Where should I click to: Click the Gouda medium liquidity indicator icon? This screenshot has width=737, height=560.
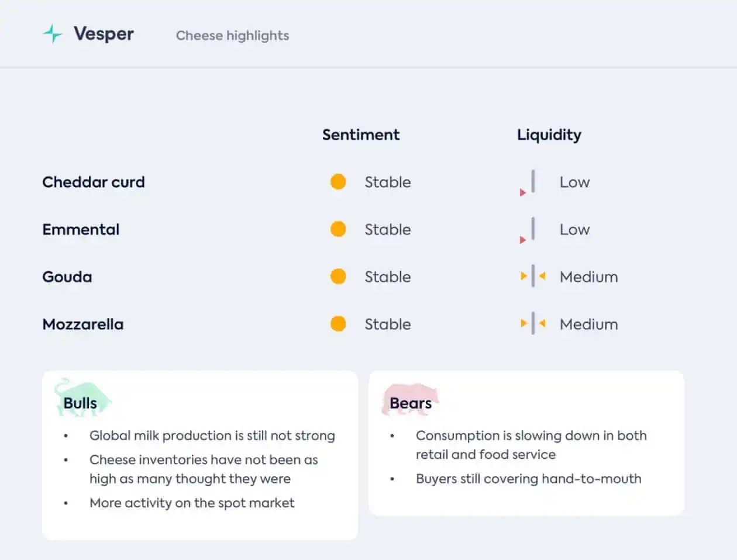(533, 276)
